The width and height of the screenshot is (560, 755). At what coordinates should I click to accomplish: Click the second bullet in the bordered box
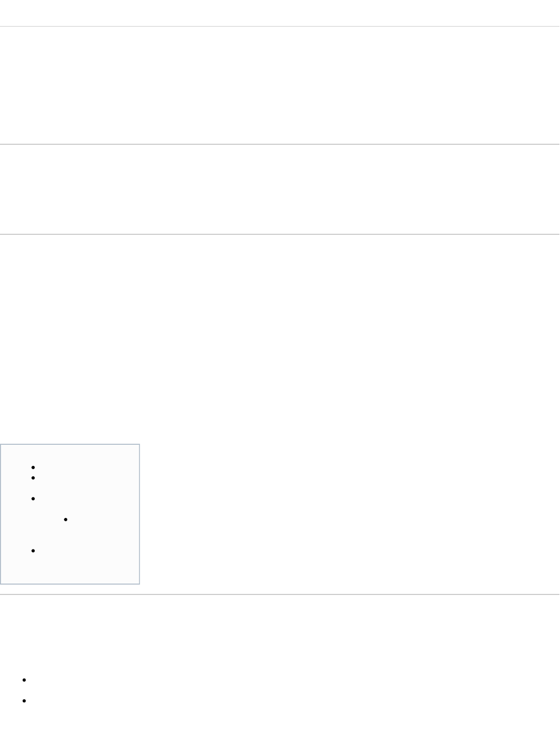(34, 478)
